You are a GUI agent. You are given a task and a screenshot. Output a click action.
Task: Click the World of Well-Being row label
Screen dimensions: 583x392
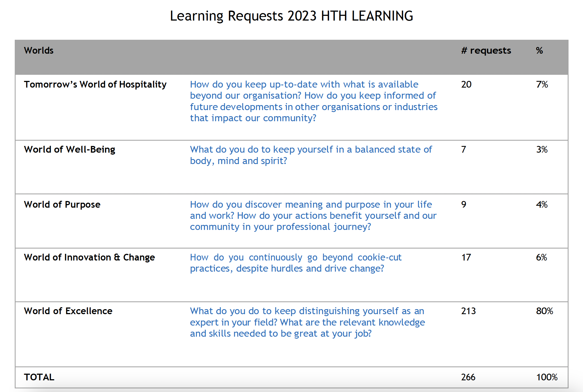[x=70, y=149]
